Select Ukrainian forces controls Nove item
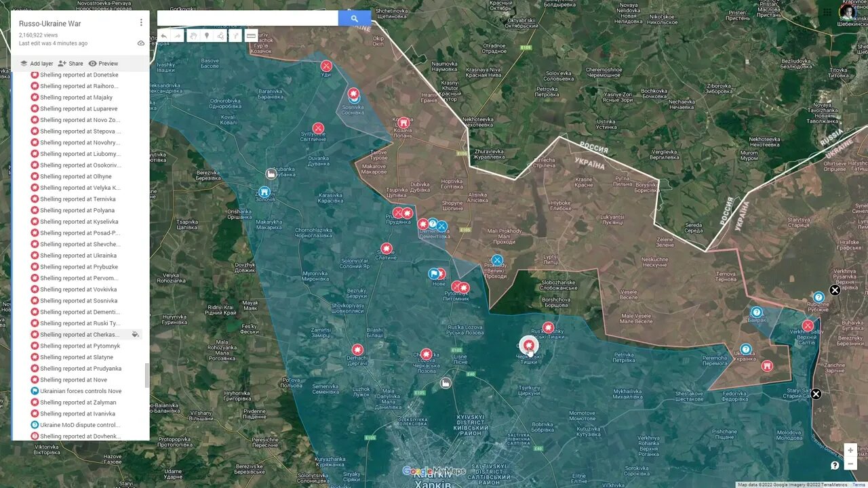The image size is (868, 488). point(80,391)
